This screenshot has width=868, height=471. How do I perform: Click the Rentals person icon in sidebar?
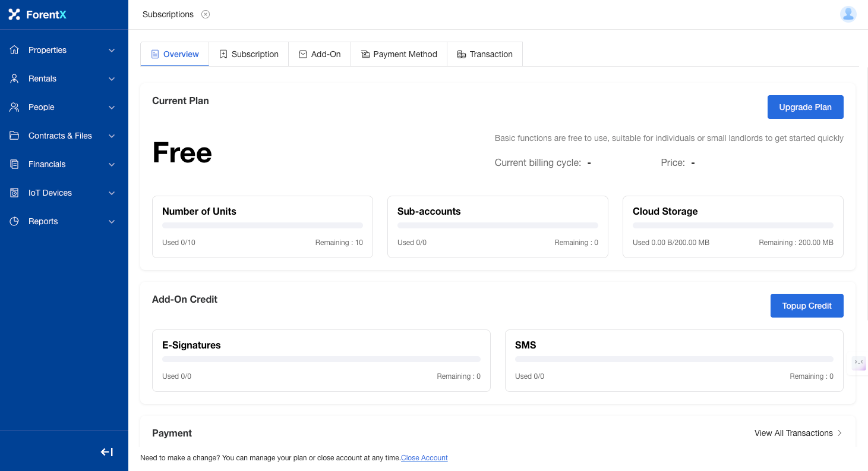(x=15, y=78)
